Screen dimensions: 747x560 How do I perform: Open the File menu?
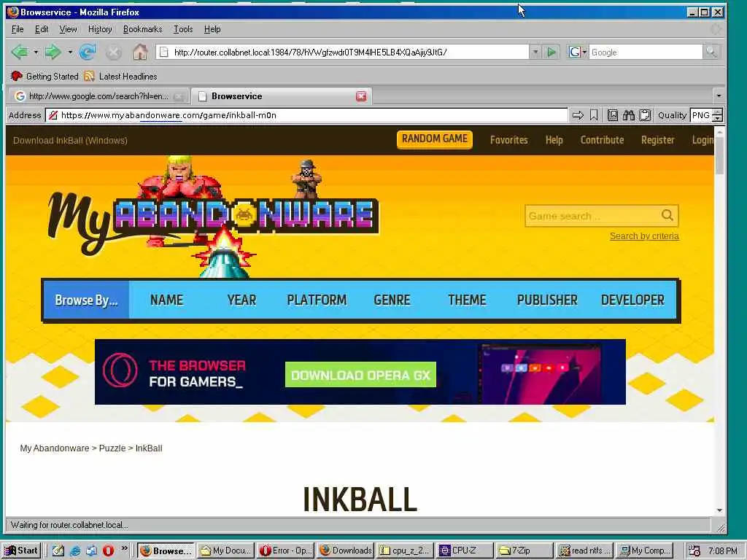click(x=18, y=29)
